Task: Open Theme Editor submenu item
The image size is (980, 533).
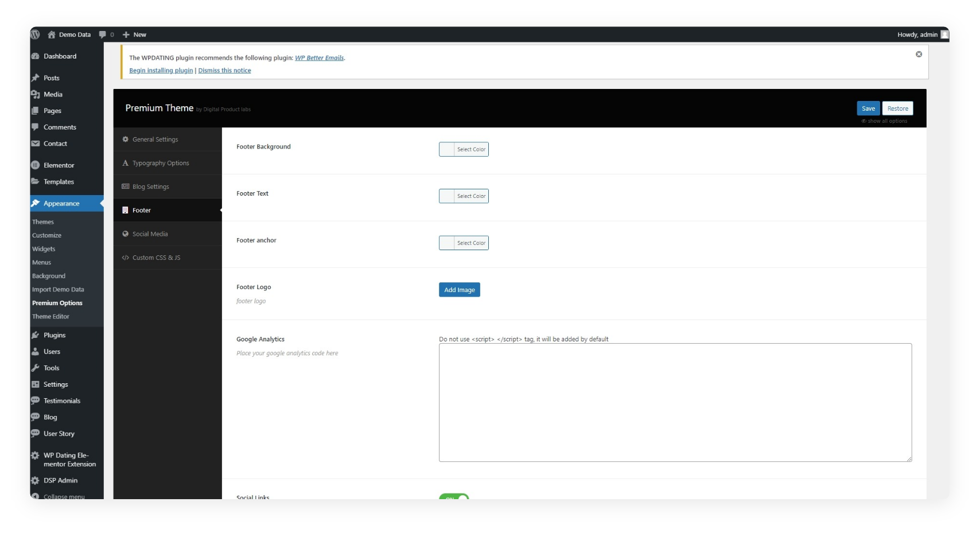Action: [50, 317]
